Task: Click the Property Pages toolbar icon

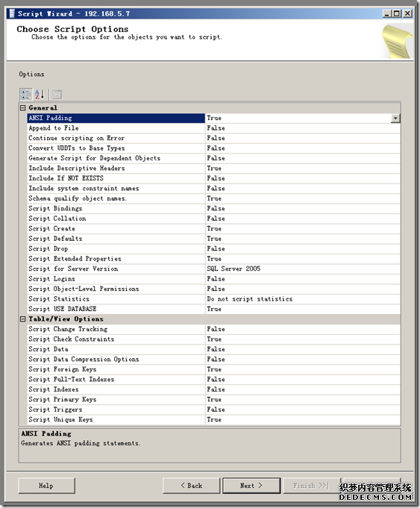Action: pos(57,94)
